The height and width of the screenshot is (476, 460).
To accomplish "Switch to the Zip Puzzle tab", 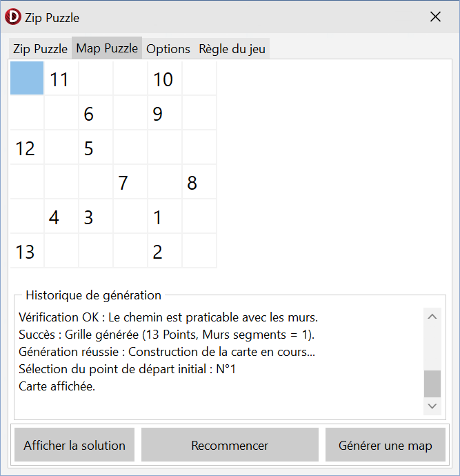I will (40, 49).
